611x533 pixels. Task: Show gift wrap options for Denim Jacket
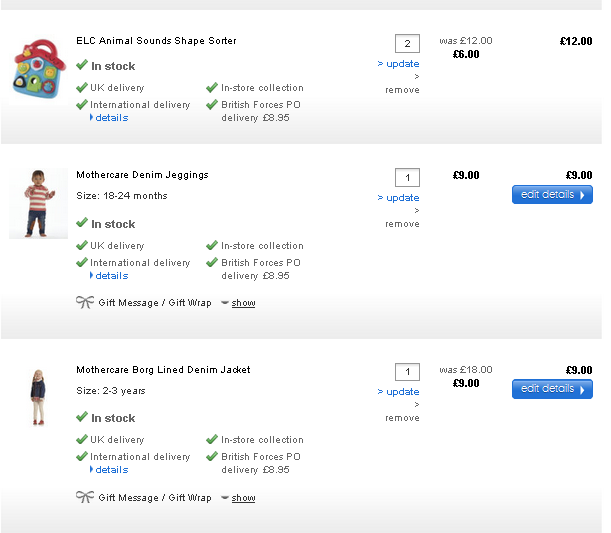point(243,498)
